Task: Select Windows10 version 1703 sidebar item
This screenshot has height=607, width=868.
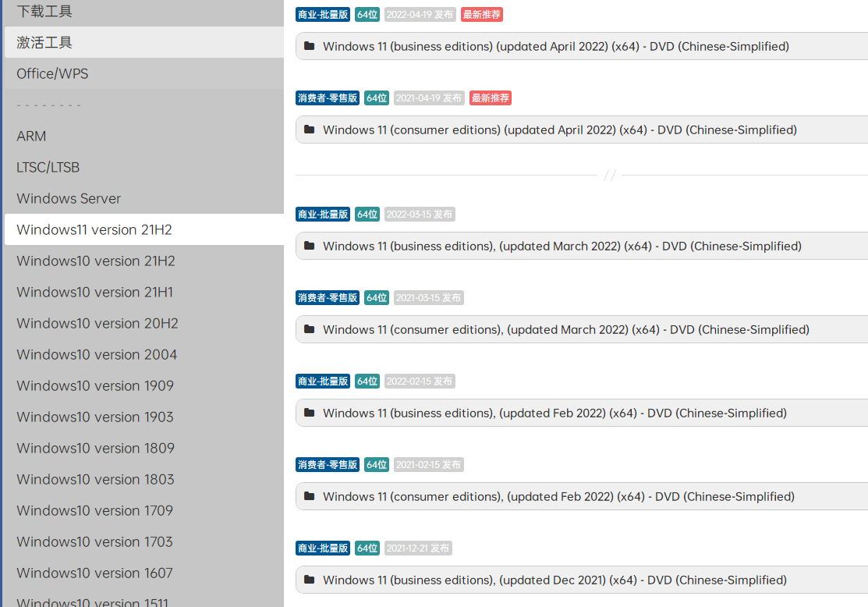Action: [144, 541]
